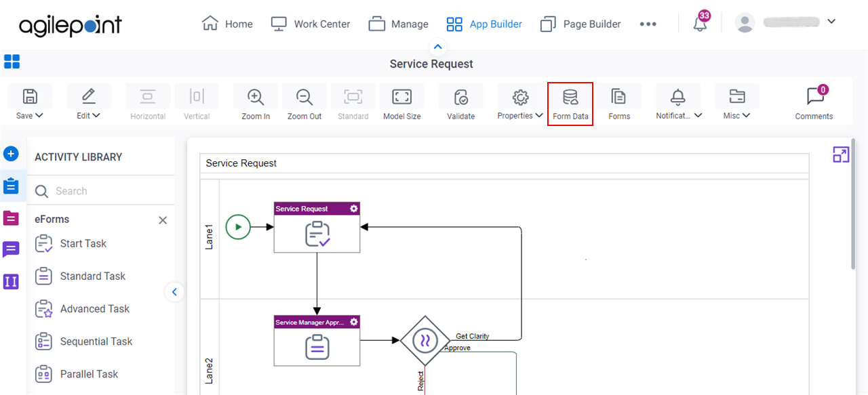Open Page Builder

pyautogui.click(x=580, y=24)
